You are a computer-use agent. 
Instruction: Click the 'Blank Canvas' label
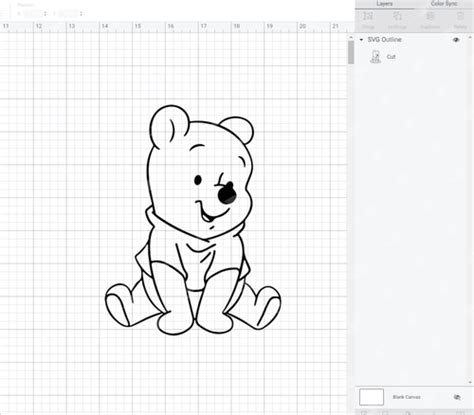click(x=406, y=397)
